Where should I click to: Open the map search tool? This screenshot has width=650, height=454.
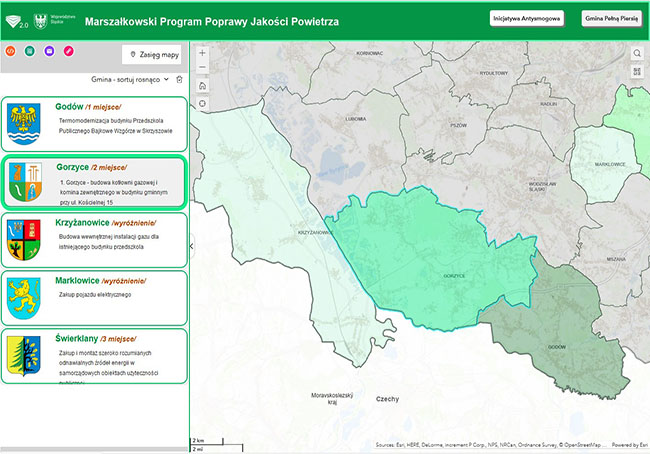[x=637, y=52]
